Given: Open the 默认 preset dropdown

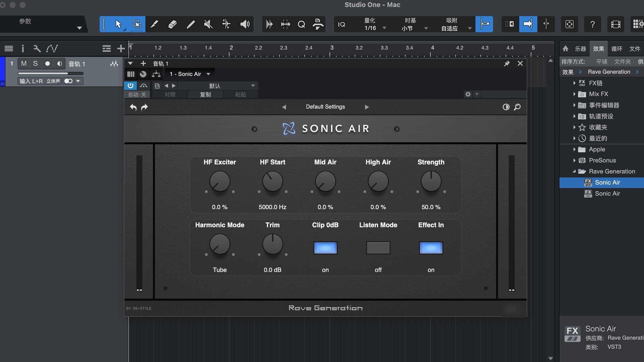Looking at the screenshot, I should pyautogui.click(x=217, y=86).
